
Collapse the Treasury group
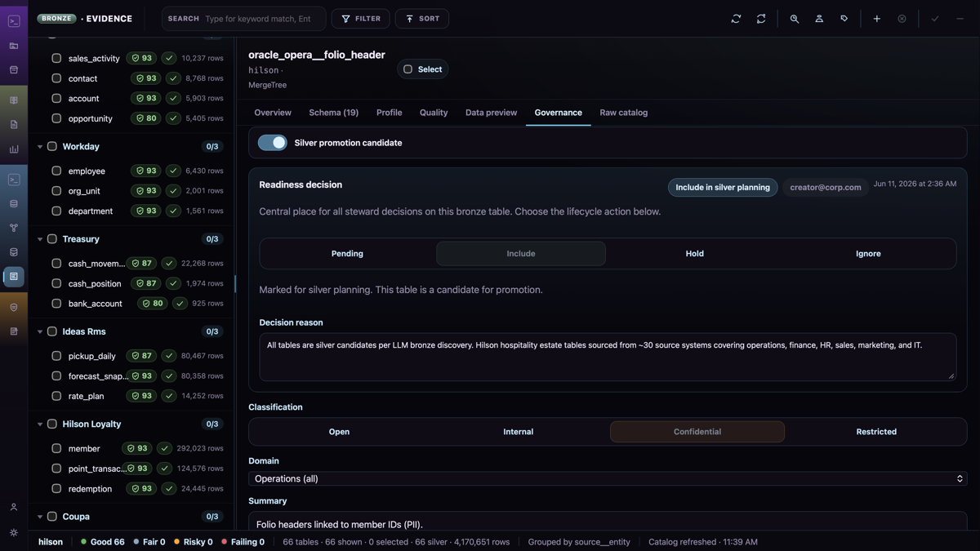click(40, 239)
